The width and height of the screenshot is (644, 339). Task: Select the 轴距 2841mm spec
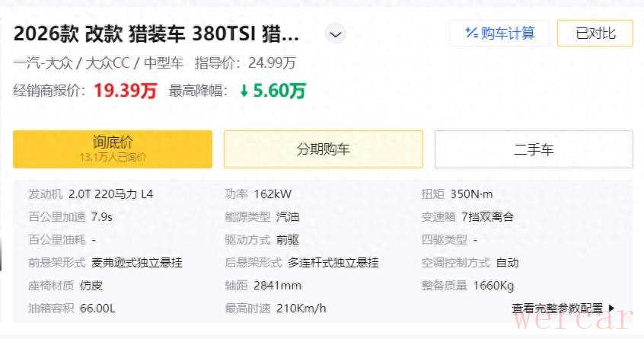click(x=263, y=286)
